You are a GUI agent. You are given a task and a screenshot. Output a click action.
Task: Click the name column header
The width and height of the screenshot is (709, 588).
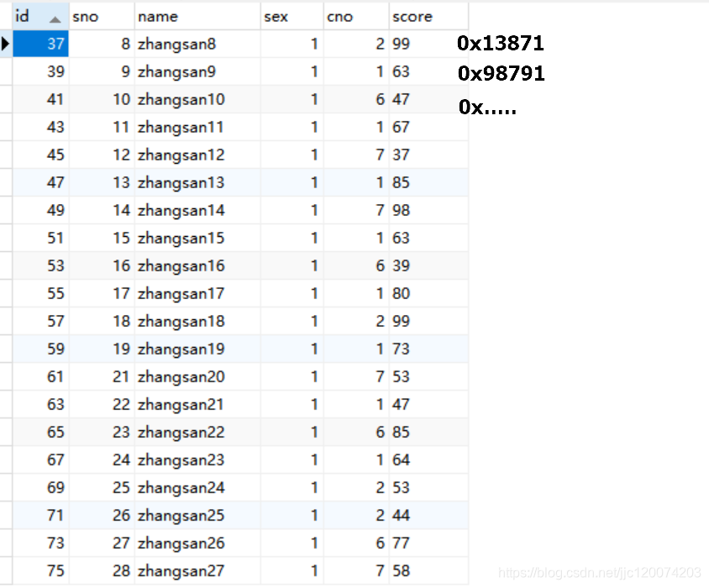[197, 17]
